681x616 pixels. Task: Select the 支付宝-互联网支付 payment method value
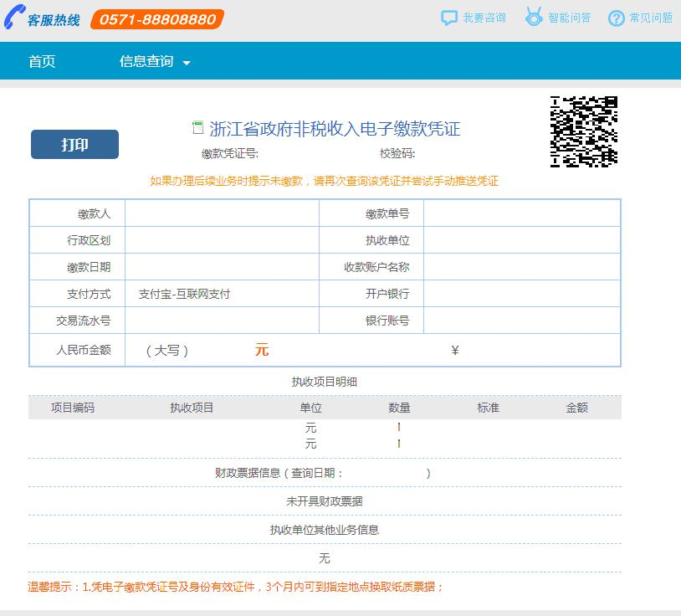click(184, 294)
